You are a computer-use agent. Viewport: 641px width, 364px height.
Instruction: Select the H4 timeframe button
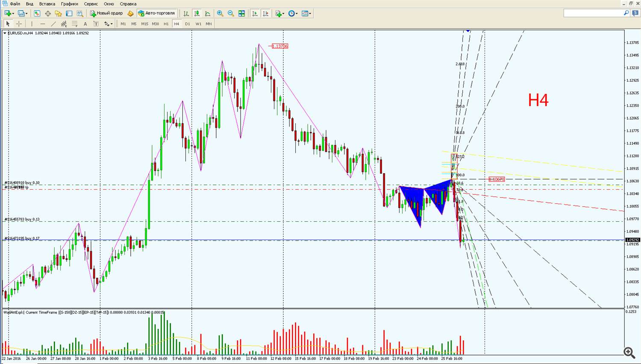(176, 24)
